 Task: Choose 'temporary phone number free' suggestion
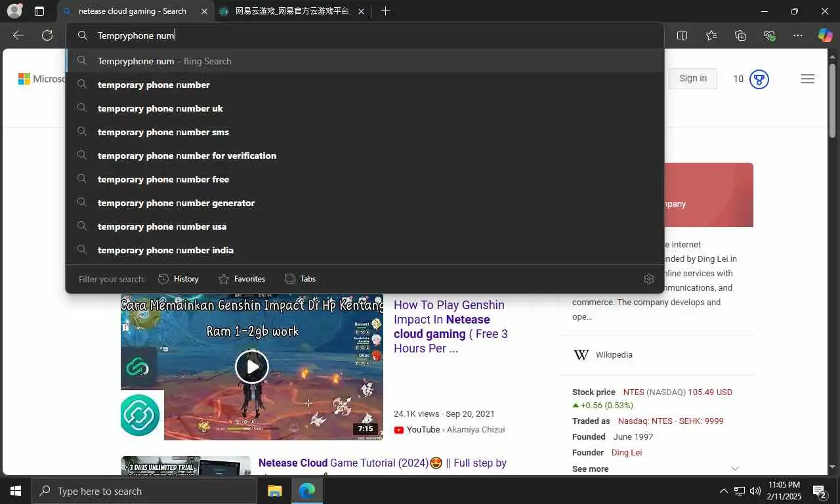pyautogui.click(x=365, y=179)
